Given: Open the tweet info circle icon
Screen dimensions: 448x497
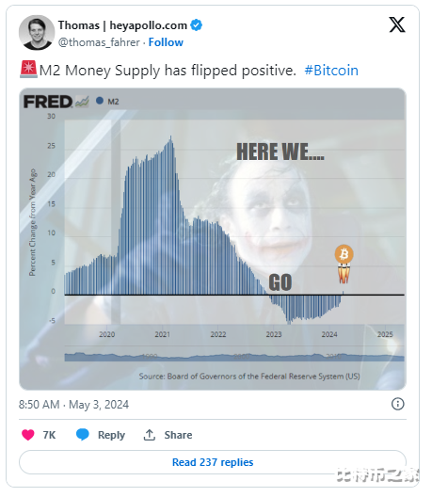Looking at the screenshot, I should (x=397, y=404).
